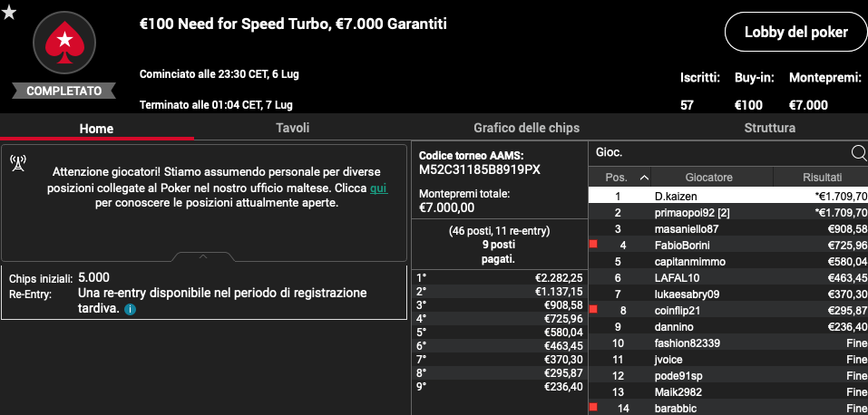Screen dimensions: 868x415
Task: Click the player search magnifier icon
Action: pyautogui.click(x=859, y=153)
